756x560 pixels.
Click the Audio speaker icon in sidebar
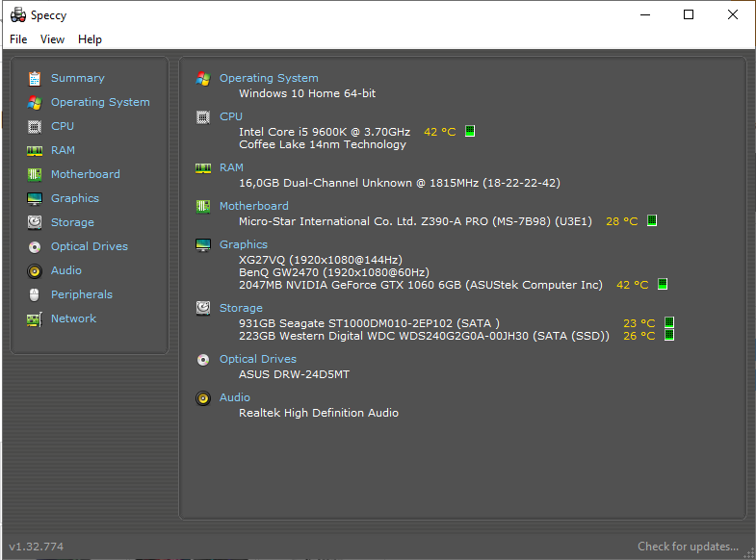pos(35,270)
